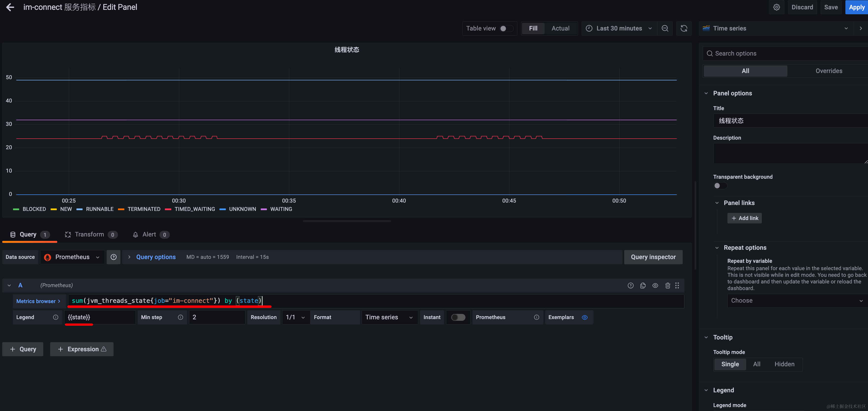The width and height of the screenshot is (868, 411).
Task: Click Legend info icon
Action: click(x=56, y=317)
